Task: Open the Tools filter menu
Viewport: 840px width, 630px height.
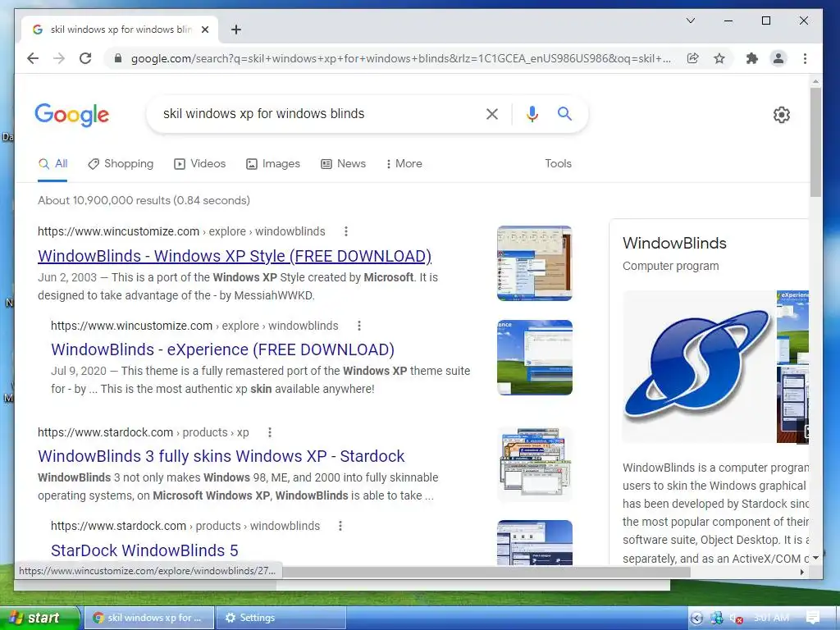Action: pos(558,164)
